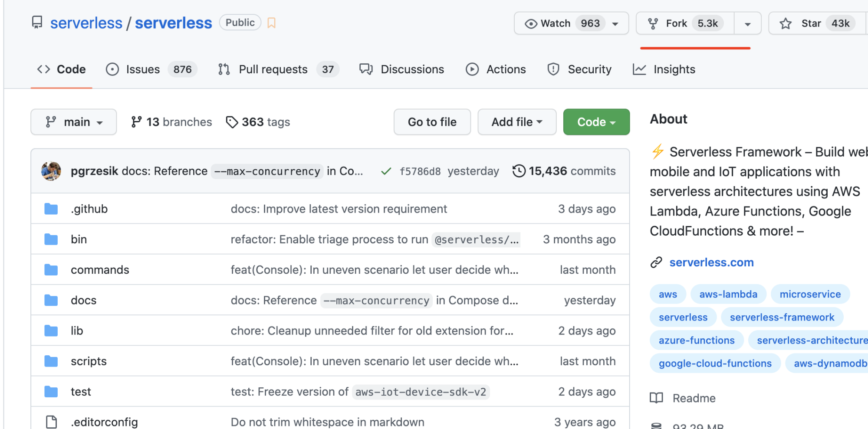The width and height of the screenshot is (868, 429).
Task: Click the microservice topic tag
Action: 810,294
